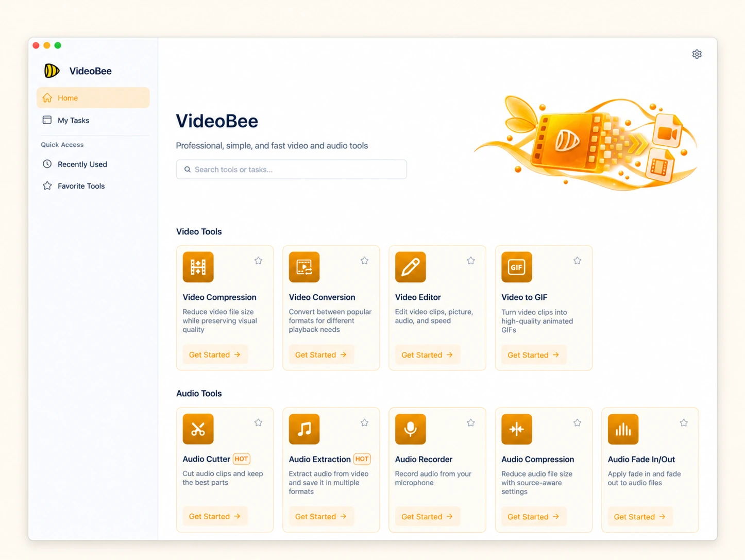Star the Audio Cutter tool
Screen dimensions: 745x560
258,422
